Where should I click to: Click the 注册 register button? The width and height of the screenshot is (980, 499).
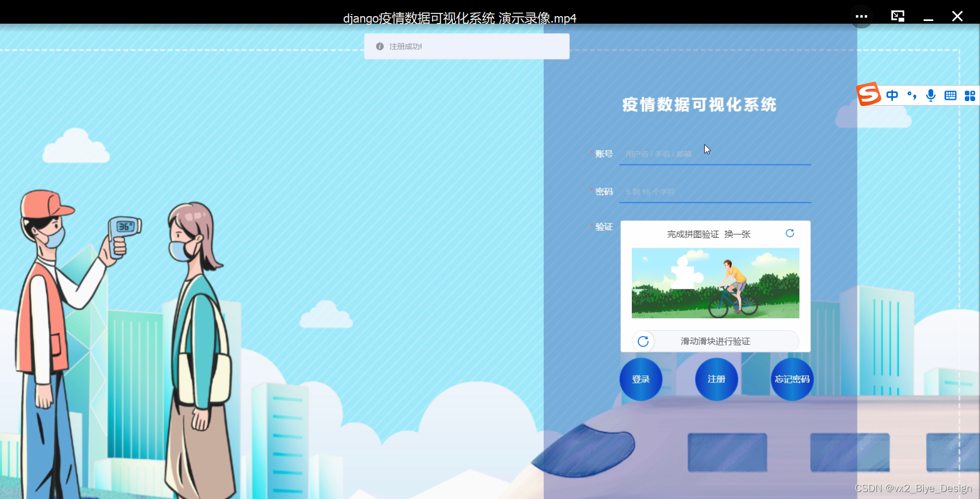click(717, 379)
